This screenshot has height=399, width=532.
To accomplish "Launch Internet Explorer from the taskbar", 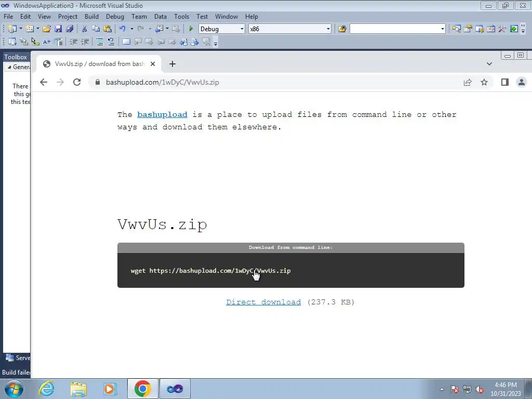I will tap(46, 389).
